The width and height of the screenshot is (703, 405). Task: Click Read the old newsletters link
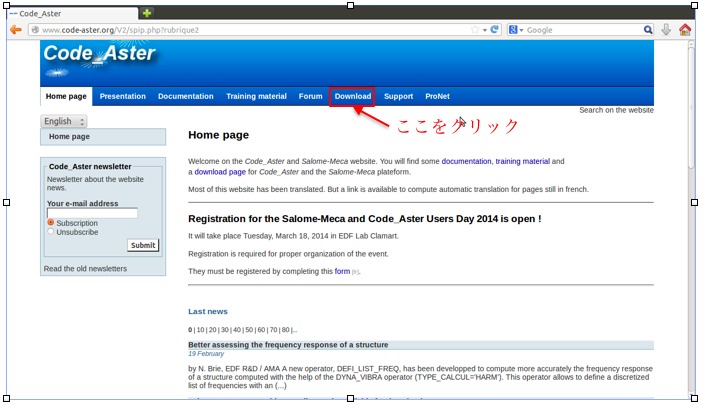[85, 269]
